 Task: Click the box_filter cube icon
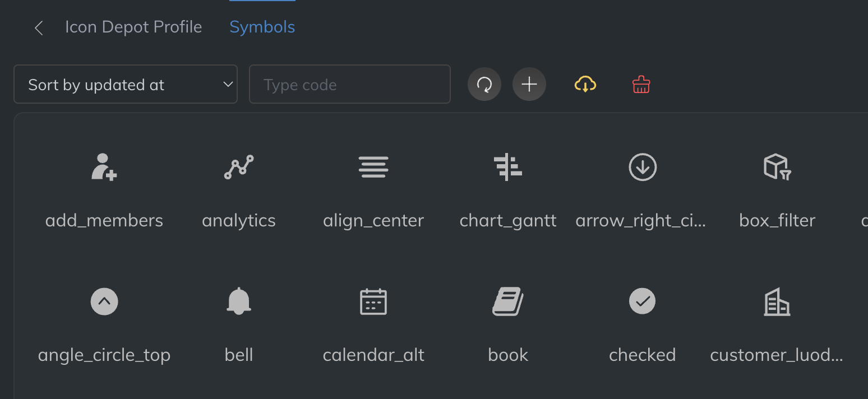point(777,167)
